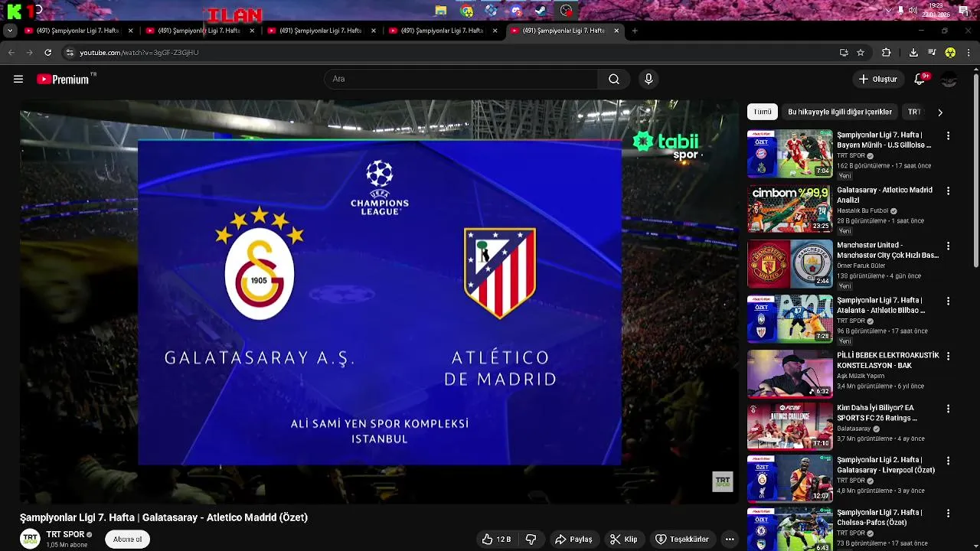Open Manchester United vs City thumbnail
This screenshot has width=980, height=551.
pos(789,264)
